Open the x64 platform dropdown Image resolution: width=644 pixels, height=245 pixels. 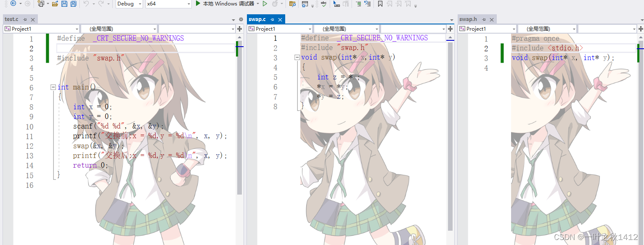(x=168, y=3)
